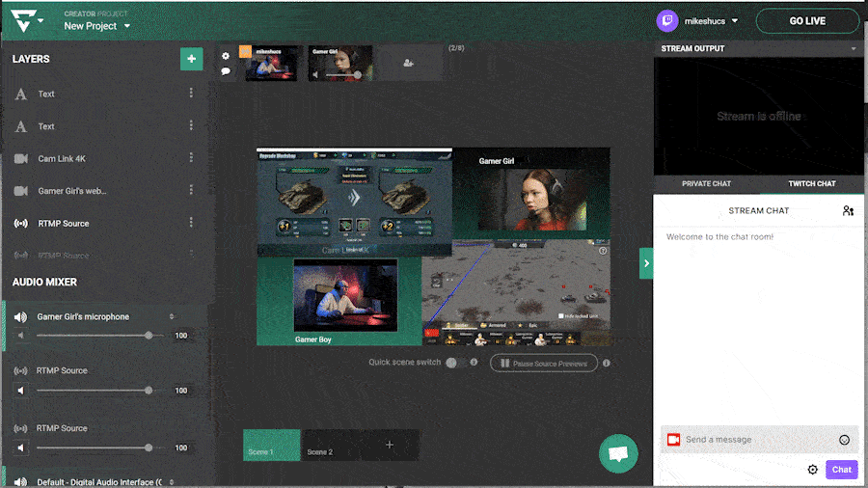This screenshot has width=868, height=488.
Task: Click the battlefield game source in canvas
Action: [x=516, y=292]
